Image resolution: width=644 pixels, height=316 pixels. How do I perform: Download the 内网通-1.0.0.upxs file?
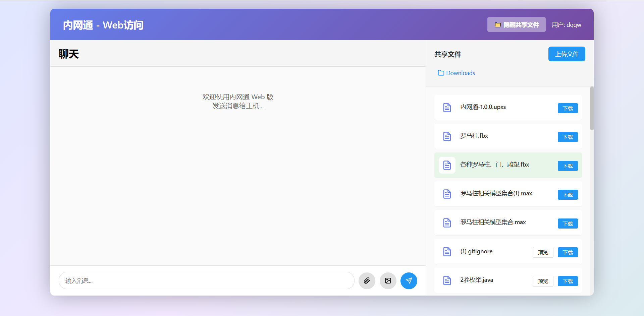coord(568,108)
